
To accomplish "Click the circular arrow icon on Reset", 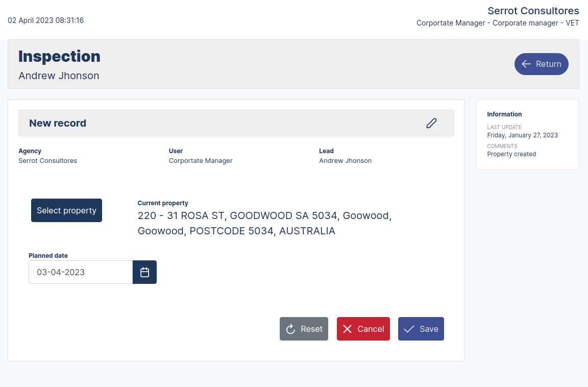I will click(291, 329).
